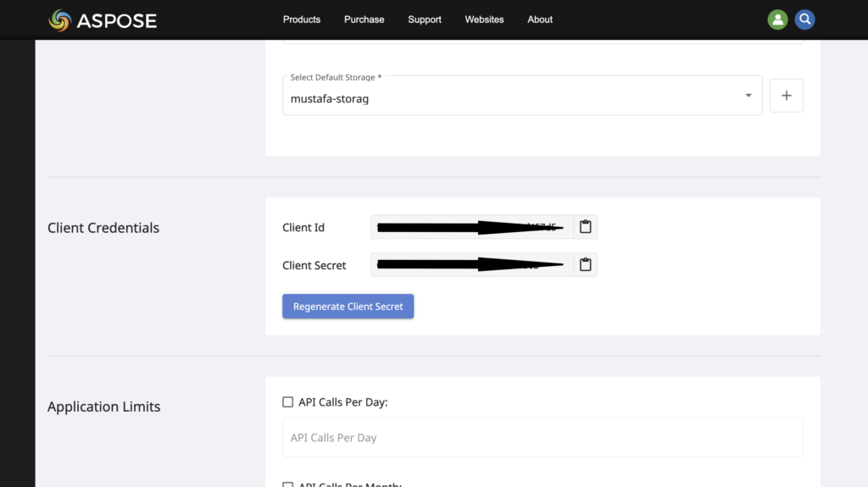Enable the API Calls Per Day checkbox
868x487 pixels.
(x=288, y=402)
